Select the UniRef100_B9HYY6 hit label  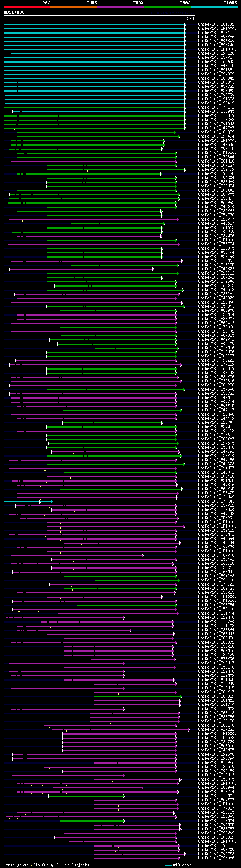(216, 37)
